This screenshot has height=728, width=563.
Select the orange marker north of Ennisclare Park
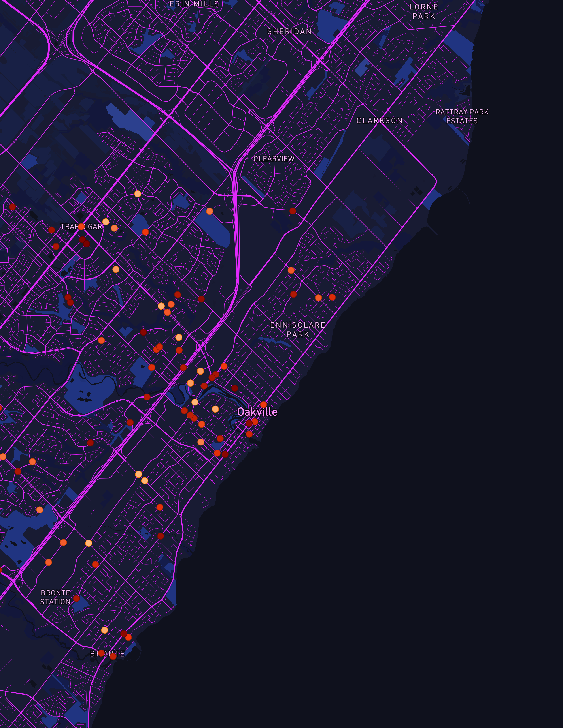click(291, 270)
